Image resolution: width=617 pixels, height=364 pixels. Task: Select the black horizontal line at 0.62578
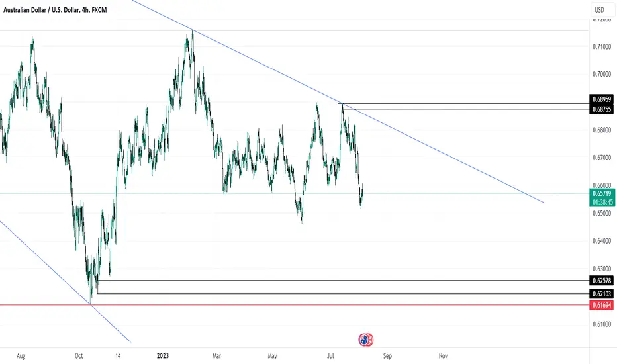tap(342, 281)
